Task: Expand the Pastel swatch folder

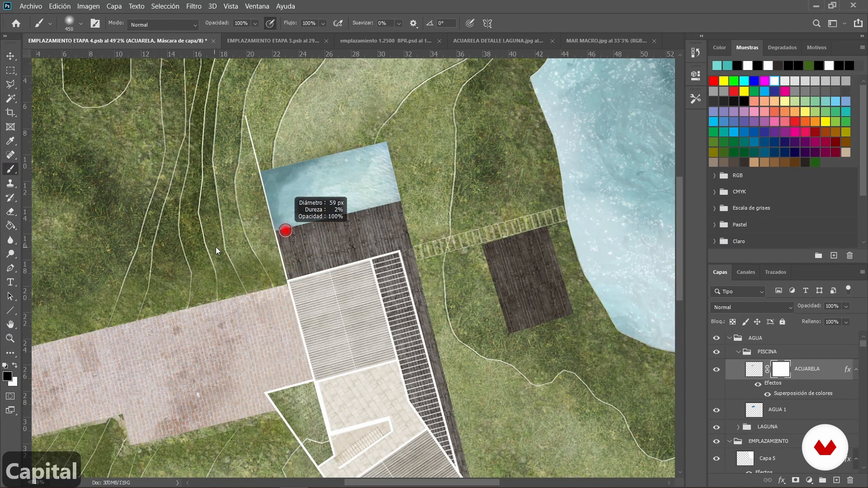Action: click(x=714, y=225)
